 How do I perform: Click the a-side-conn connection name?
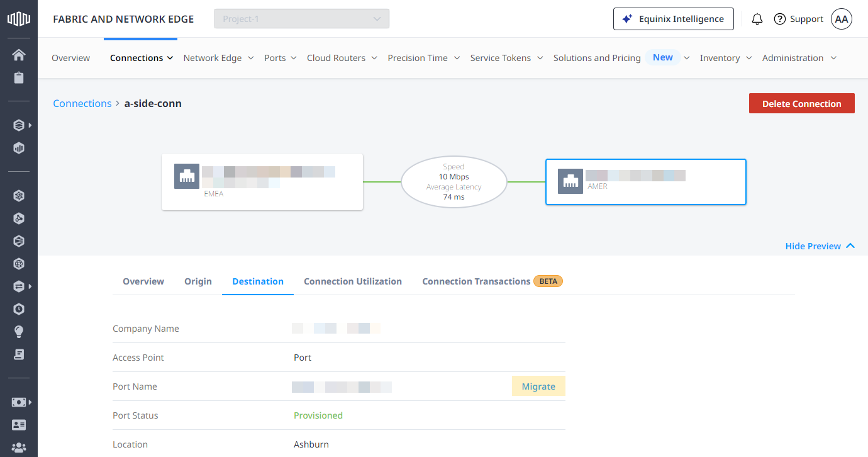(153, 104)
